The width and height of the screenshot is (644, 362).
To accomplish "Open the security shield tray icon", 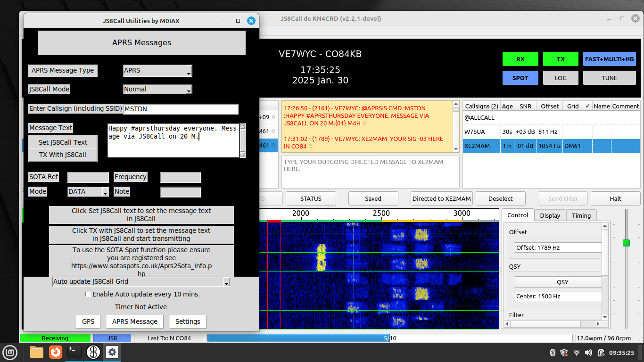I will click(x=564, y=353).
